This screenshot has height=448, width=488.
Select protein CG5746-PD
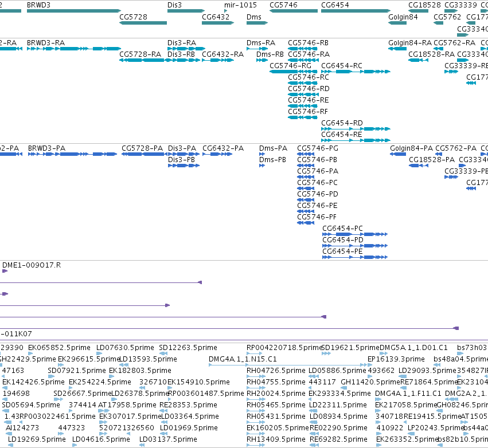pos(306,200)
